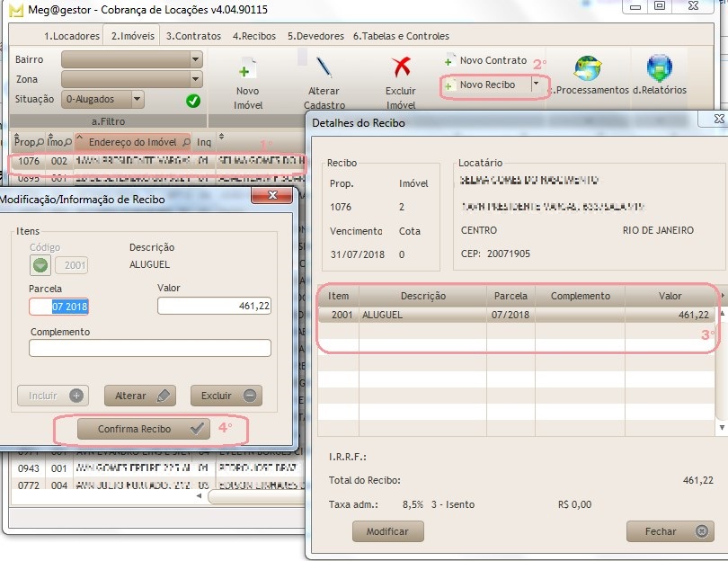This screenshot has width=728, height=561.
Task: Click the green checkmark filter icon
Action: tap(193, 101)
